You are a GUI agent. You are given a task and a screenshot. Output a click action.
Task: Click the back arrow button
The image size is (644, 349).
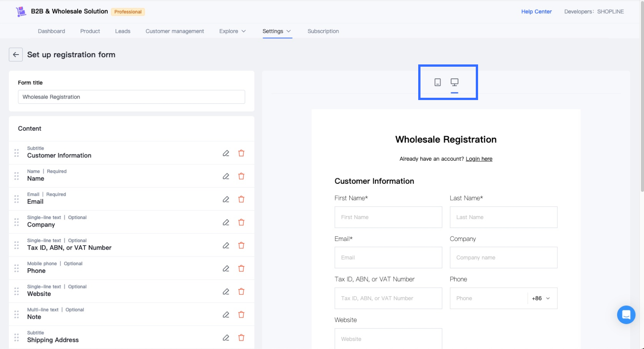click(x=16, y=55)
